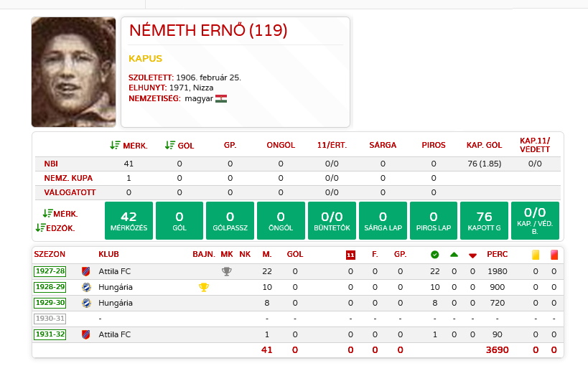
Task: Open the 1931-32 season link
Action: click(50, 334)
